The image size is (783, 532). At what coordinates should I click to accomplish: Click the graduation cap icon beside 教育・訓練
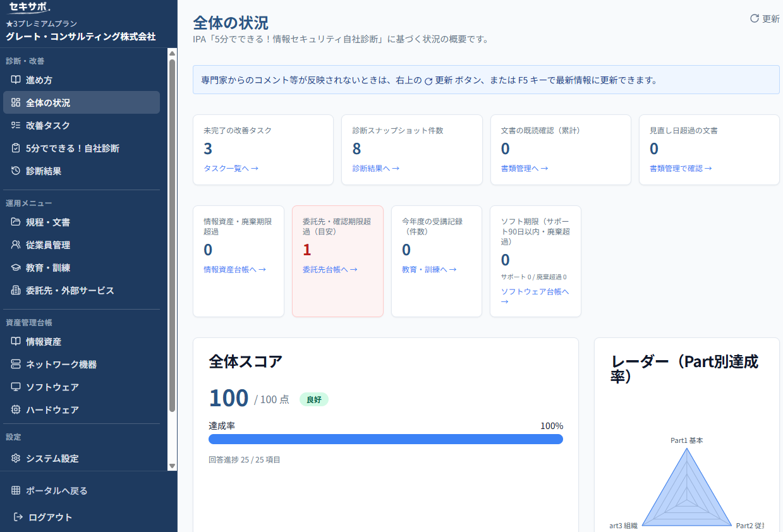pyautogui.click(x=16, y=268)
